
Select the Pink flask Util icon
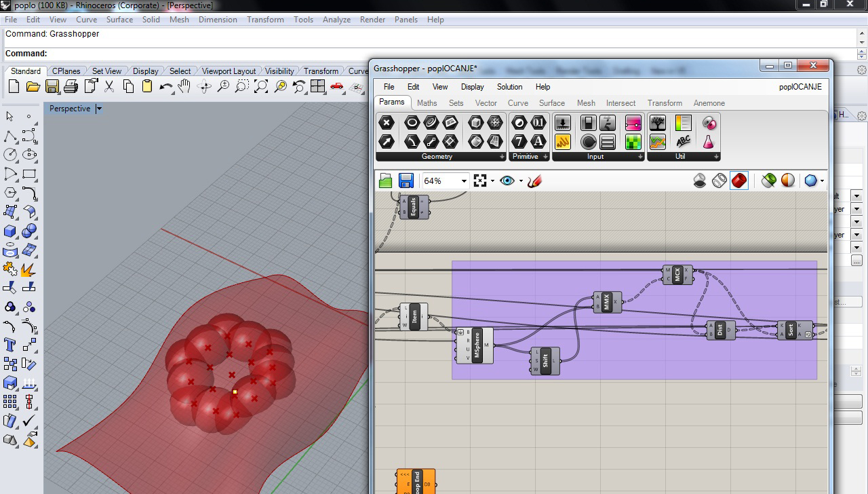click(709, 141)
